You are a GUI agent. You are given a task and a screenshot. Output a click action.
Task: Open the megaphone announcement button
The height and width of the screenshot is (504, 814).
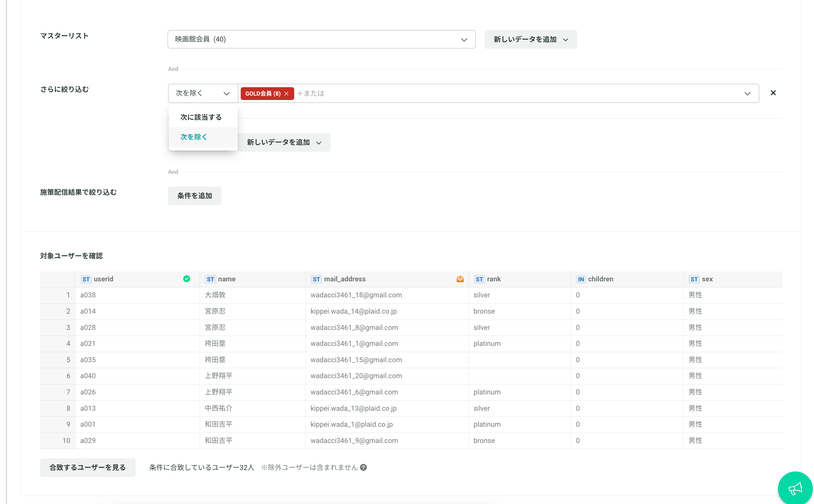[795, 488]
